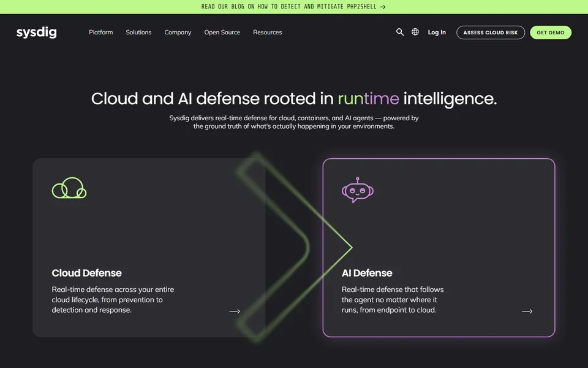Open the Company menu
This screenshot has height=368, width=588.
178,33
